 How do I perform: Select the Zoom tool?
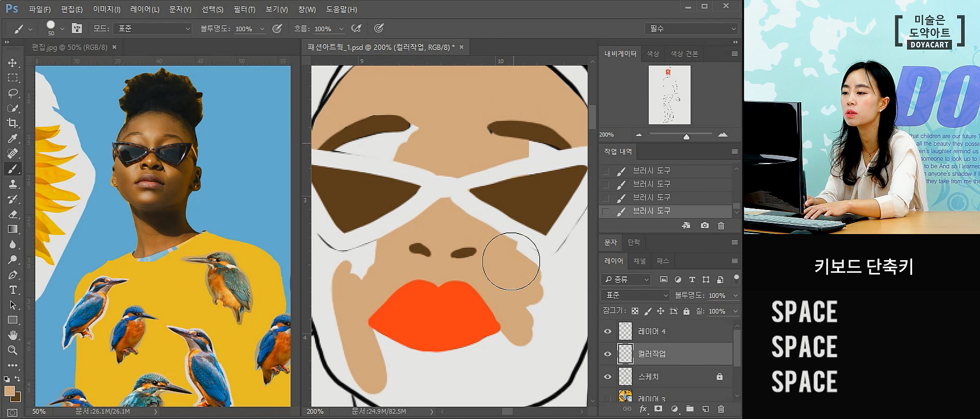click(12, 350)
